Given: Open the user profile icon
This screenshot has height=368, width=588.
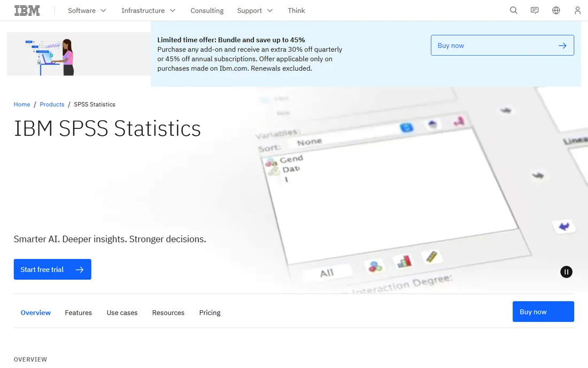Looking at the screenshot, I should tap(577, 11).
